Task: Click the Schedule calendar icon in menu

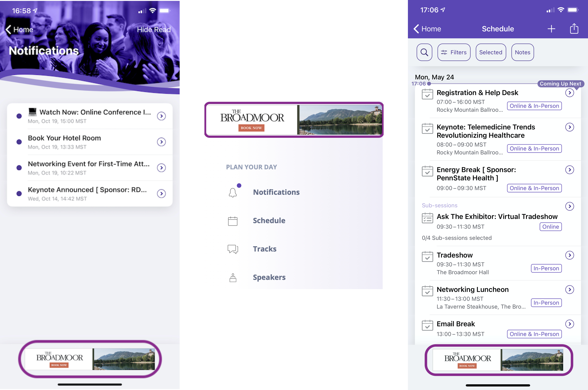Action: click(233, 221)
